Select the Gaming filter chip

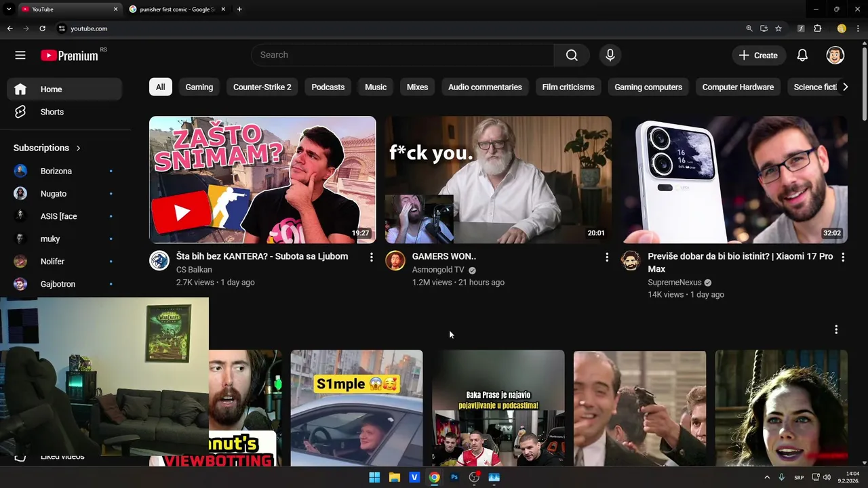199,87
